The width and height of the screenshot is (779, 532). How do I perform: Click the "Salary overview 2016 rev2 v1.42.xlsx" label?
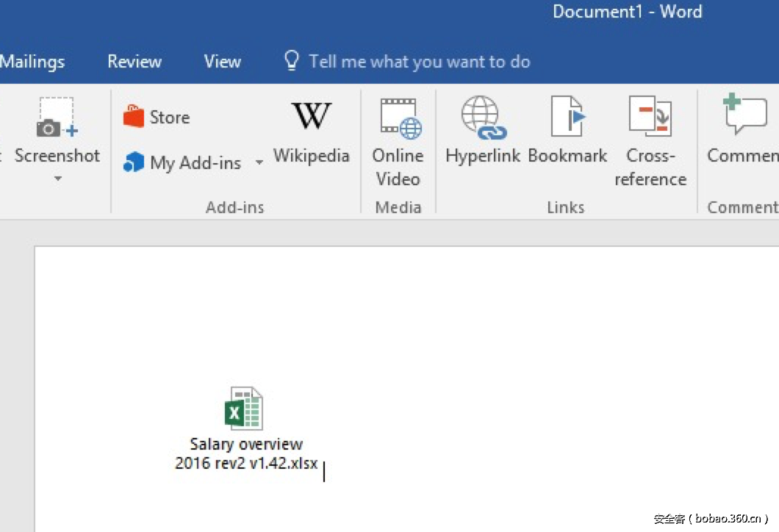point(246,454)
